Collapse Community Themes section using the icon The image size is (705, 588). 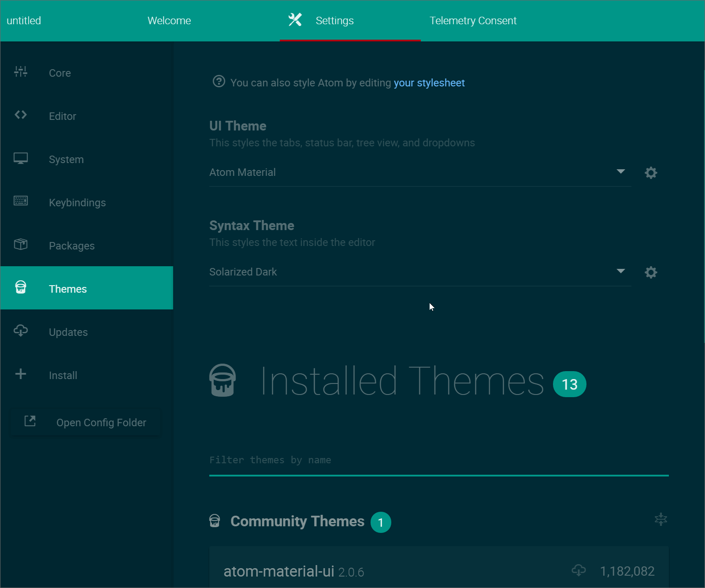pyautogui.click(x=661, y=519)
